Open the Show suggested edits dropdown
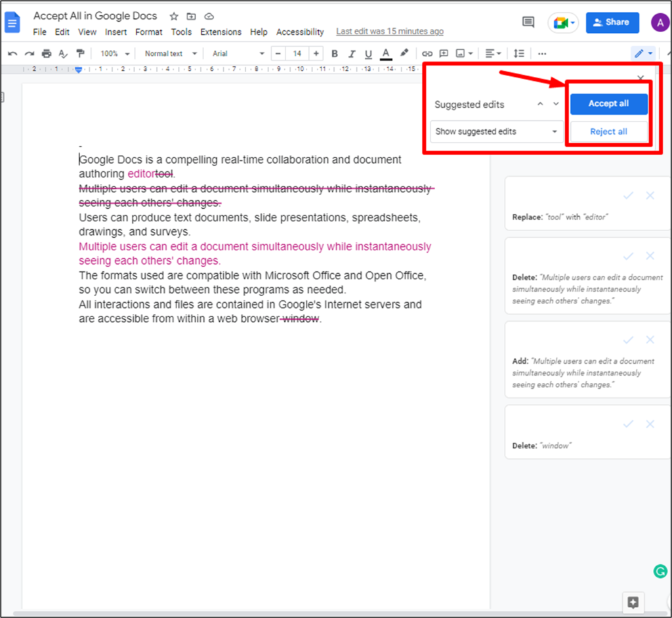This screenshot has height=618, width=672. [496, 131]
